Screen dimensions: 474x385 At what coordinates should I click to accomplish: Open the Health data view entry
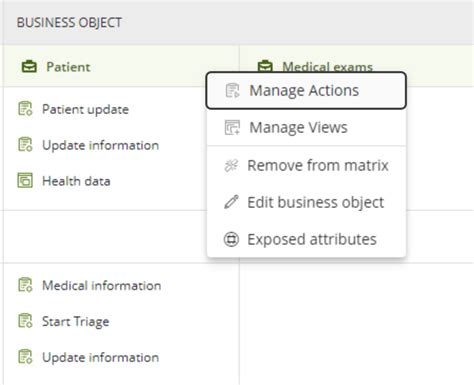(76, 181)
